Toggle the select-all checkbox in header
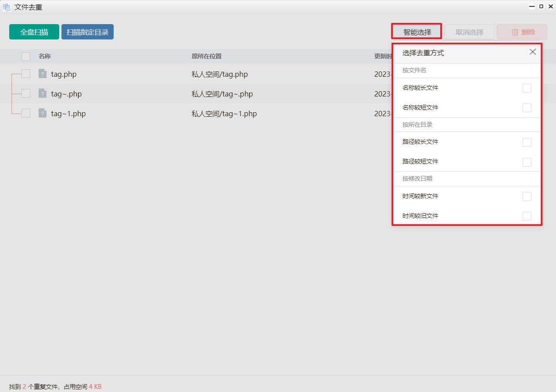The width and height of the screenshot is (556, 392). tap(26, 56)
